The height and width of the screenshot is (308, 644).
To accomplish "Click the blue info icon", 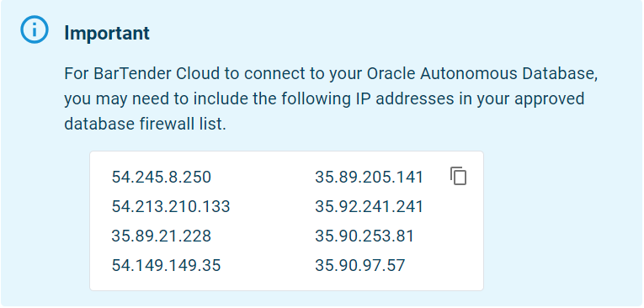I will 35,29.
